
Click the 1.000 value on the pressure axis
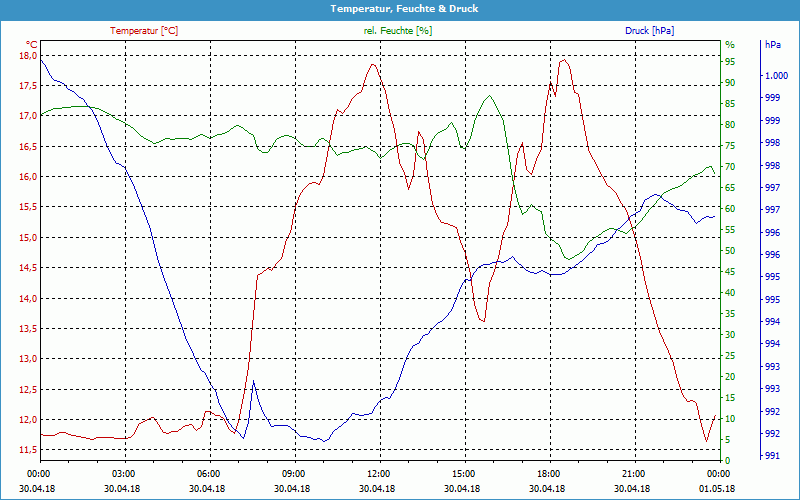tap(776, 76)
